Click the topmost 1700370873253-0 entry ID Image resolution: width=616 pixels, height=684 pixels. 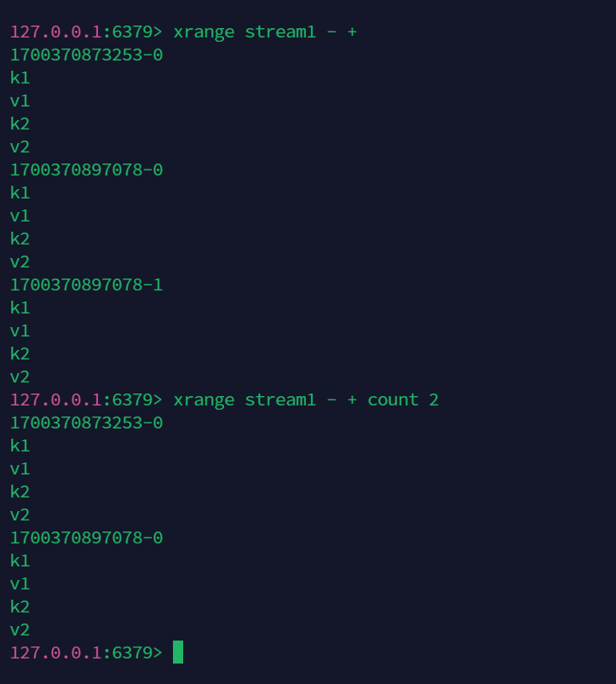tap(86, 55)
